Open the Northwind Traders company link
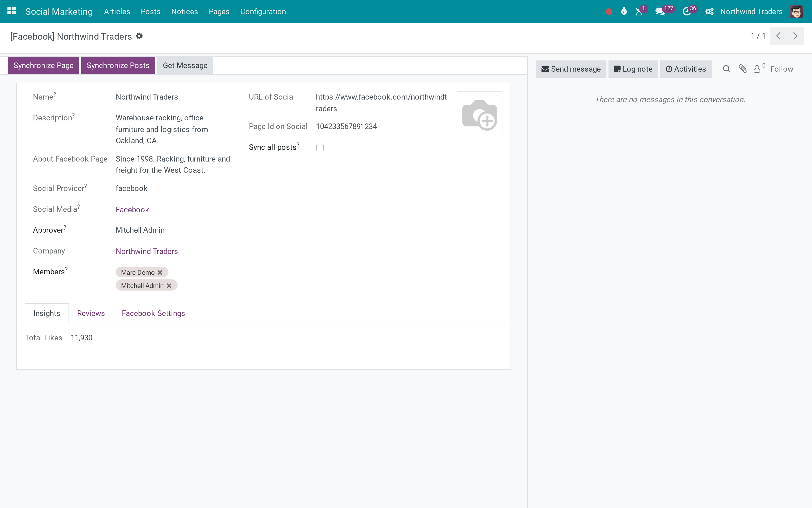 click(147, 251)
